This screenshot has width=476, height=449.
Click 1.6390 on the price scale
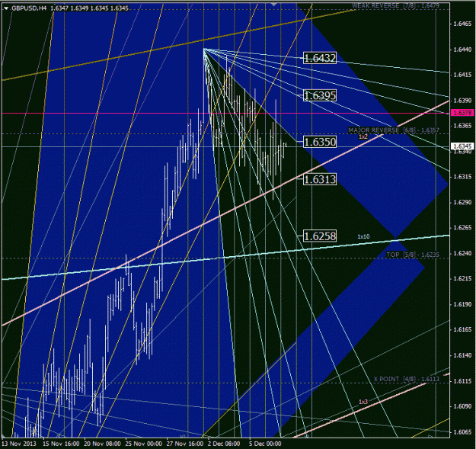(x=462, y=101)
